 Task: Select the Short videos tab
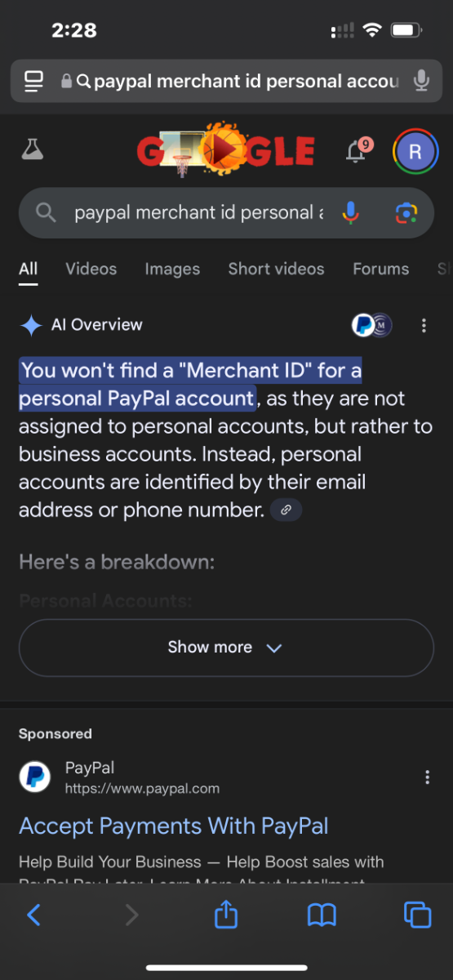coord(276,269)
